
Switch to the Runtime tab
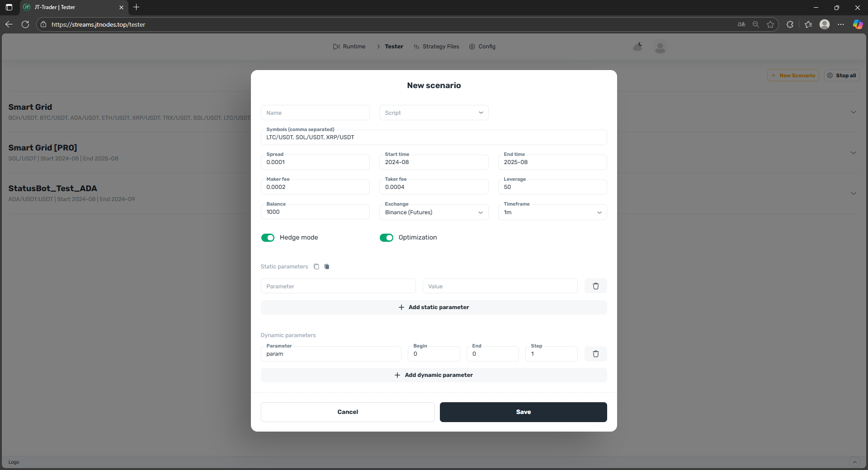pos(349,47)
